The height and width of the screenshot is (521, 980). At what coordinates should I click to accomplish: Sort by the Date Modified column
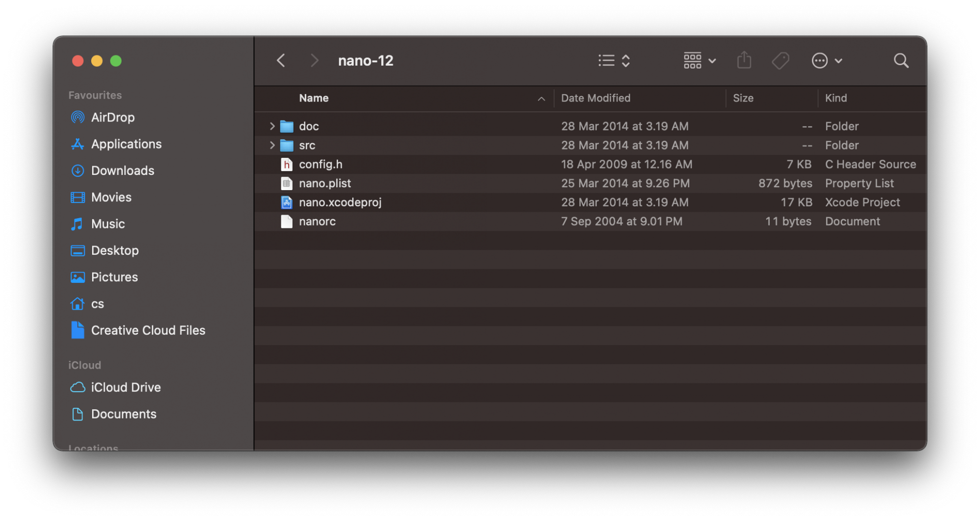596,98
